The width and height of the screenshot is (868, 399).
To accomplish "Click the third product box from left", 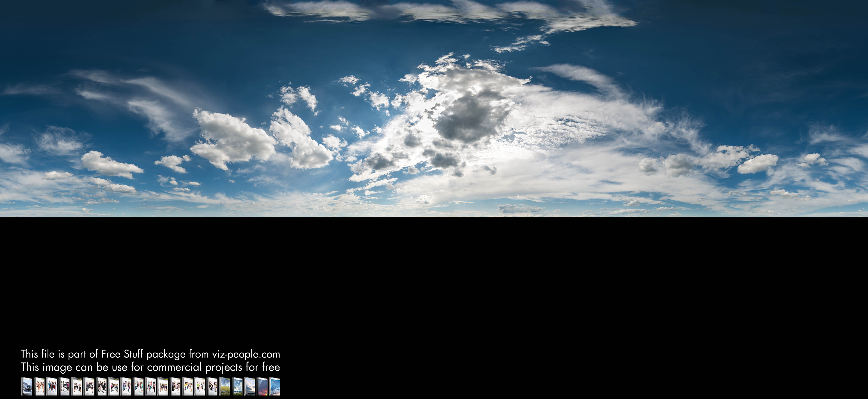I will [52, 386].
